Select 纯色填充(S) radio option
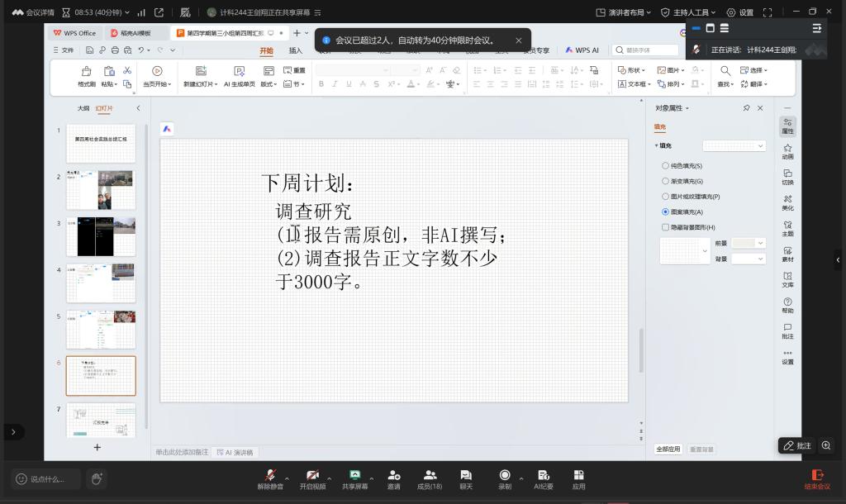Image resolution: width=846 pixels, height=504 pixels. [x=666, y=166]
